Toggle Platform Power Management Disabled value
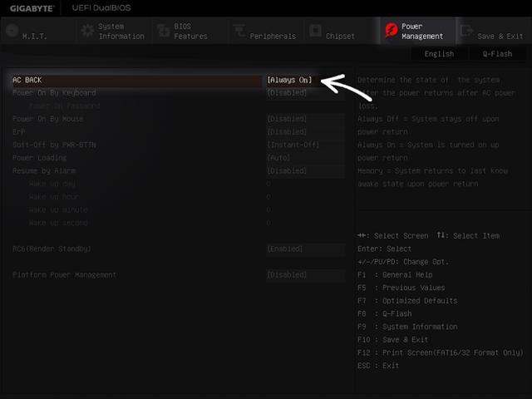The image size is (532, 399). tap(287, 275)
